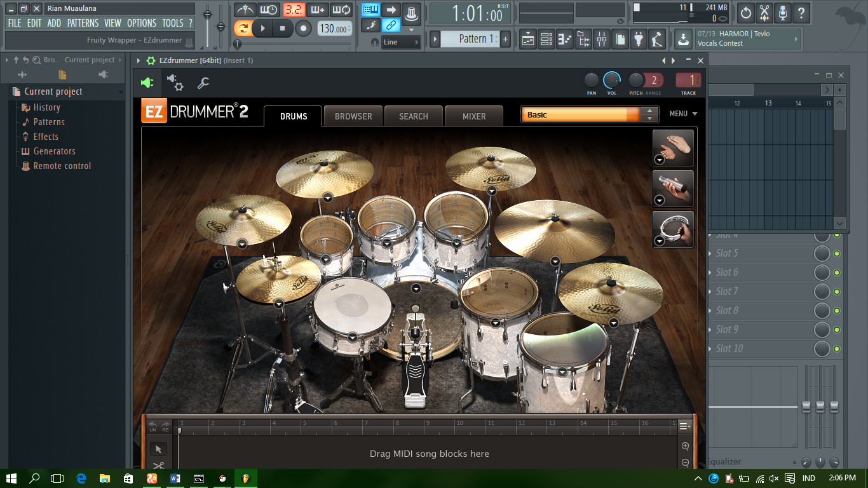
Task: Click the Record button
Action: click(x=303, y=29)
